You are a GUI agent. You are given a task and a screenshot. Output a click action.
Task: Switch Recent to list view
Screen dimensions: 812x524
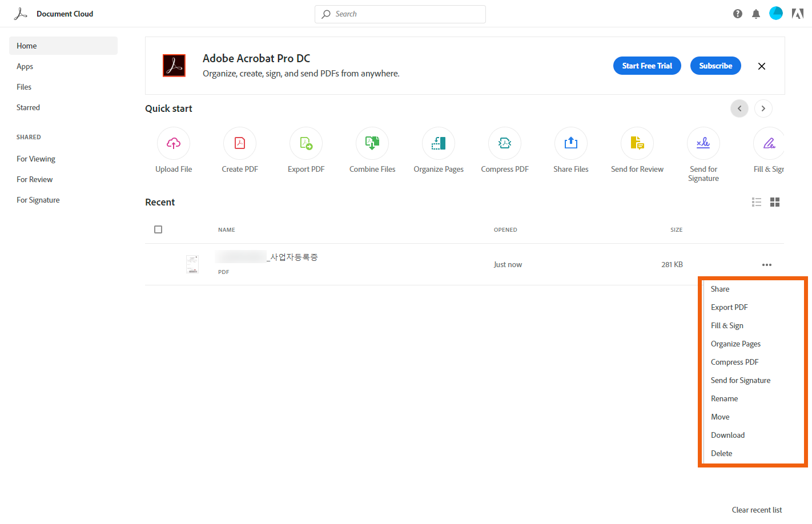point(757,202)
